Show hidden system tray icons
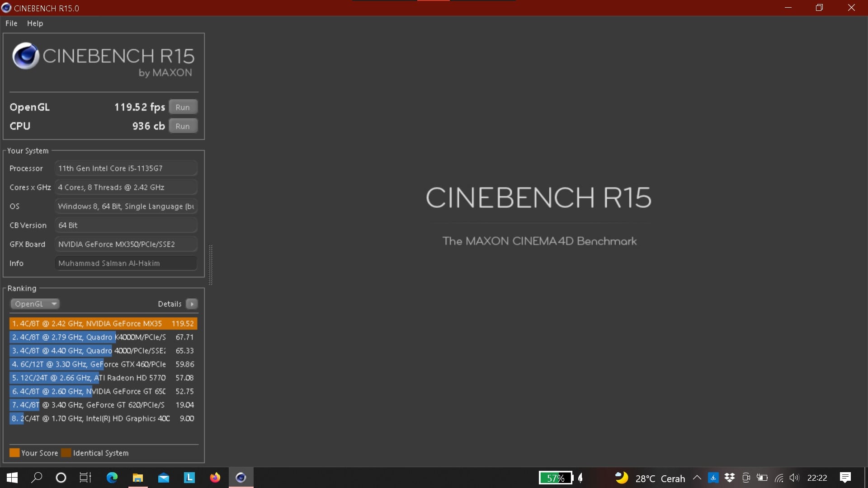The image size is (868, 488). [697, 478]
